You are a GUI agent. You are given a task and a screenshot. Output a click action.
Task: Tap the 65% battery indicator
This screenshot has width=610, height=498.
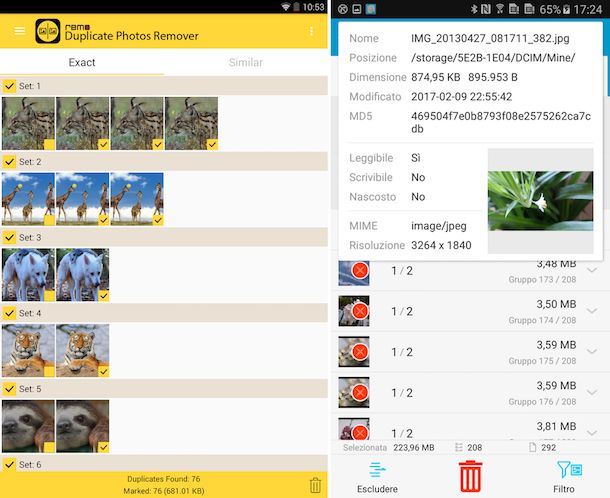point(555,9)
